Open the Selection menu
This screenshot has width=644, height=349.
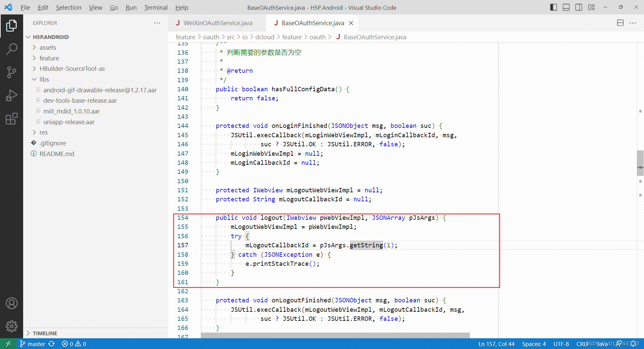click(68, 7)
